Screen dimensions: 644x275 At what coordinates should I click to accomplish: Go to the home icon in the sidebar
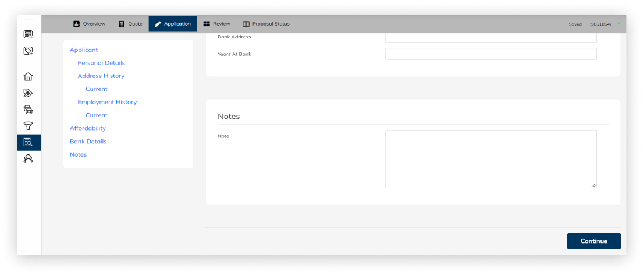(28, 76)
